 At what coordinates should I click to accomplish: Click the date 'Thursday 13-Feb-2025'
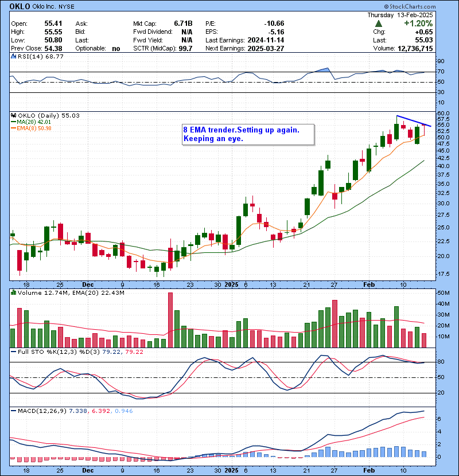(x=400, y=15)
